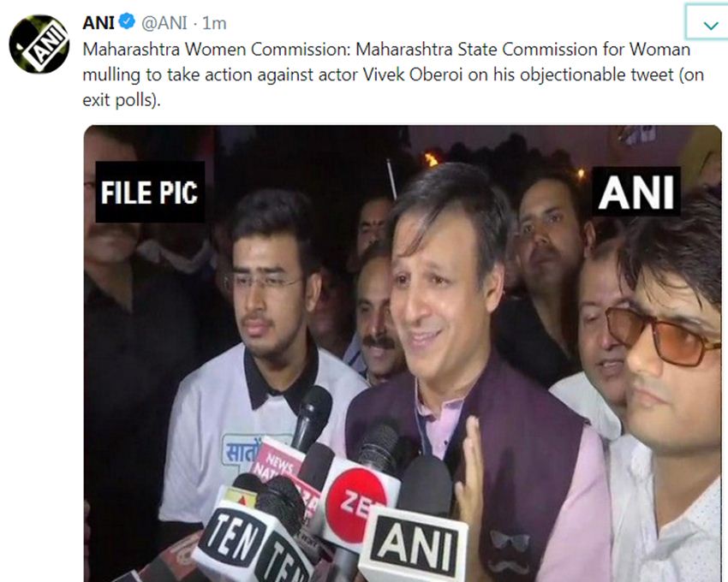Click the ANI watermark on the photo
The width and height of the screenshot is (728, 582).
(636, 192)
